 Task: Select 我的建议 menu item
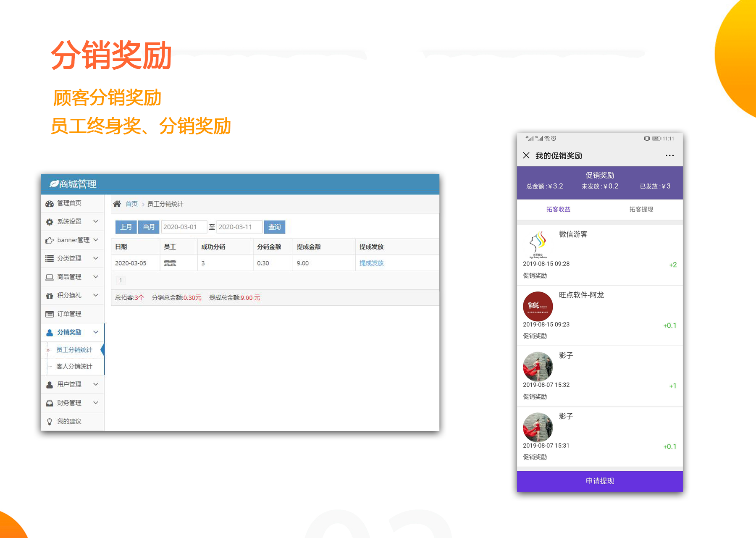(x=72, y=422)
